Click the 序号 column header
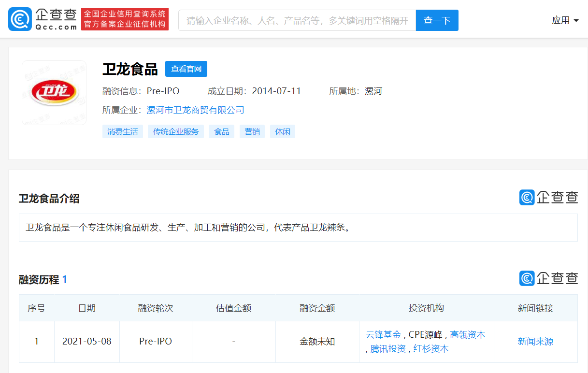Image resolution: width=588 pixels, height=373 pixels. click(37, 308)
